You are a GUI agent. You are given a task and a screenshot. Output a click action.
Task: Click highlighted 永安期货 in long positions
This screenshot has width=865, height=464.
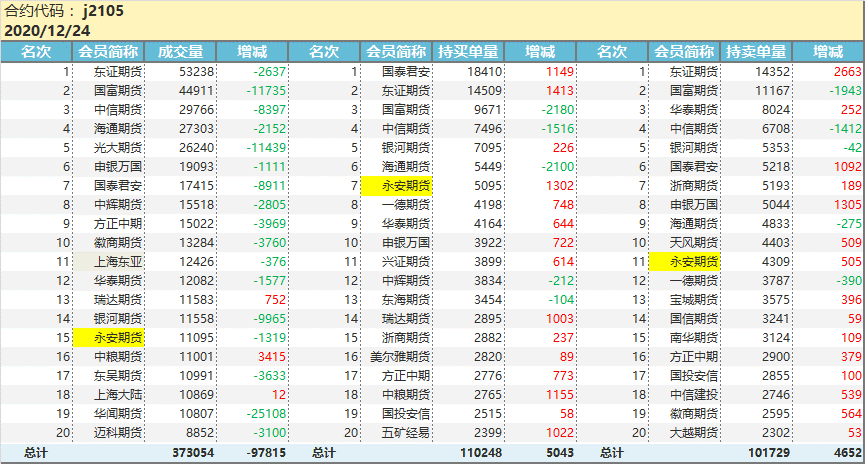[397, 186]
